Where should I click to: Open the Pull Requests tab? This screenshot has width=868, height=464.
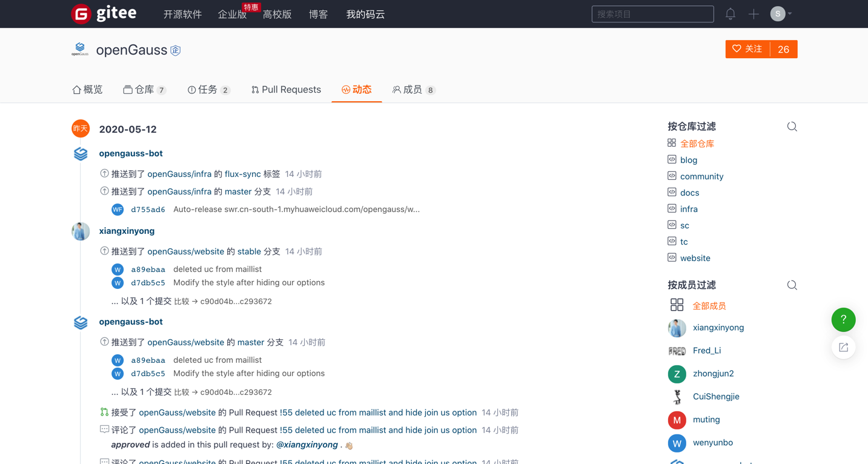(x=286, y=90)
